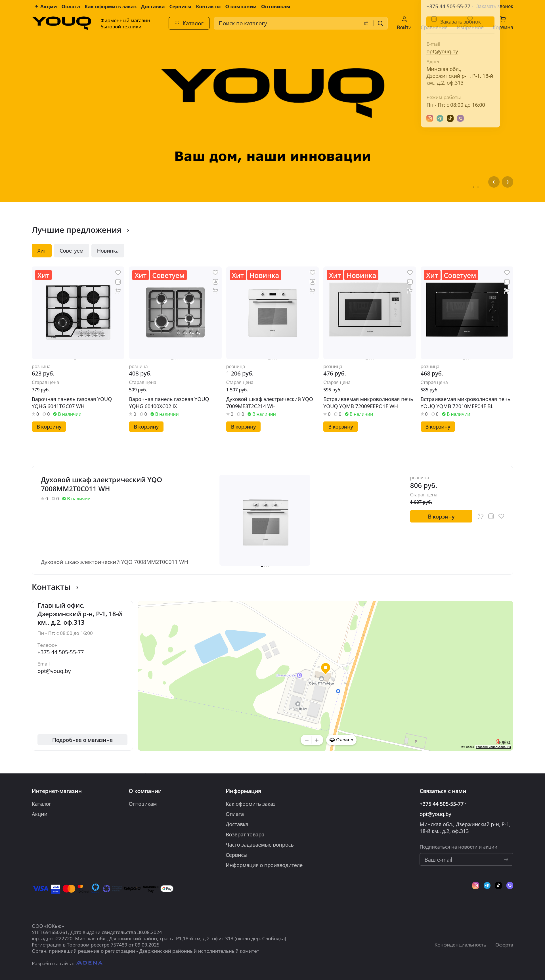Open search filter settings icon
The height and width of the screenshot is (980, 545).
pyautogui.click(x=366, y=23)
